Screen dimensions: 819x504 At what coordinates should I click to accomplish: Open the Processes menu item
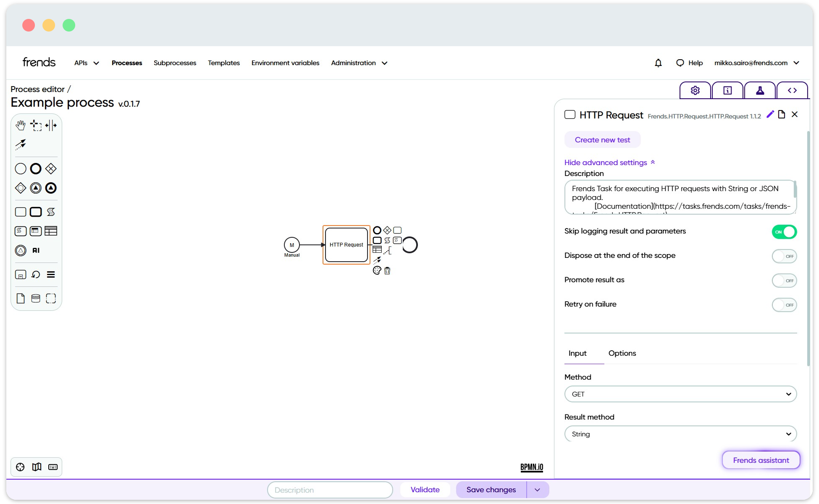coord(127,63)
